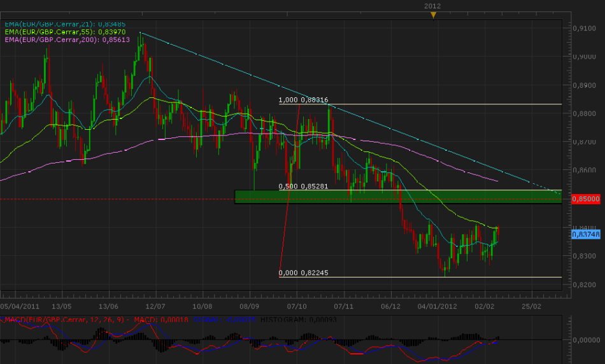Click the 2012 year label at top
This screenshot has width=605, height=364.
(433, 6)
